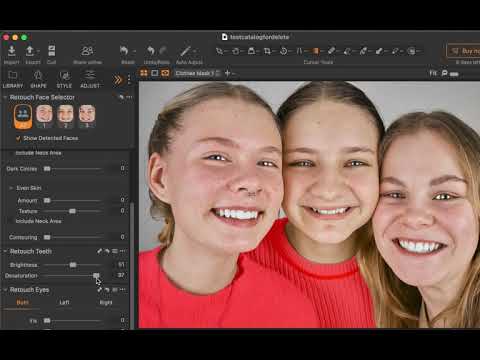
Task: Click the Contouring slider handle
Action: (47, 237)
